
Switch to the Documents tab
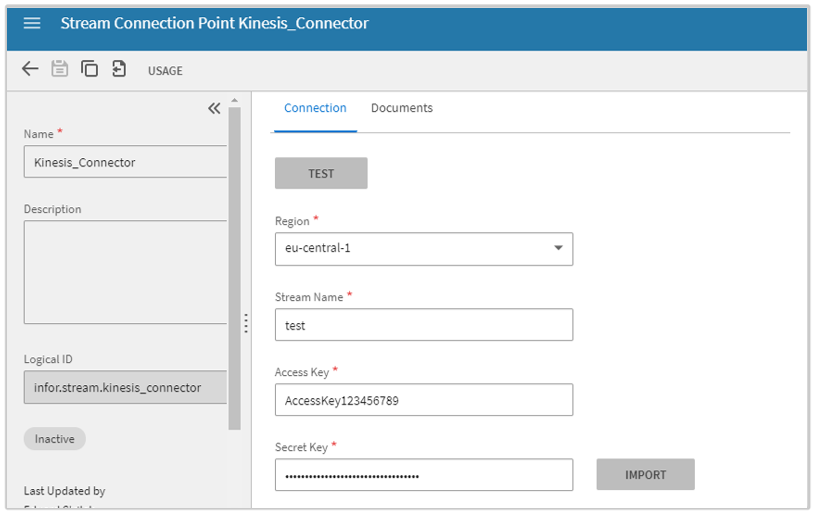[x=402, y=108]
